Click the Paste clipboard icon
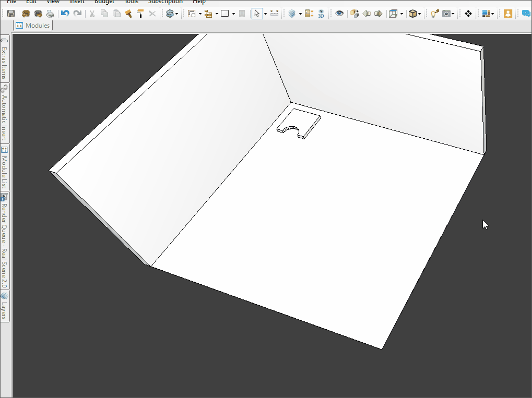The height and width of the screenshot is (398, 532). (117, 14)
